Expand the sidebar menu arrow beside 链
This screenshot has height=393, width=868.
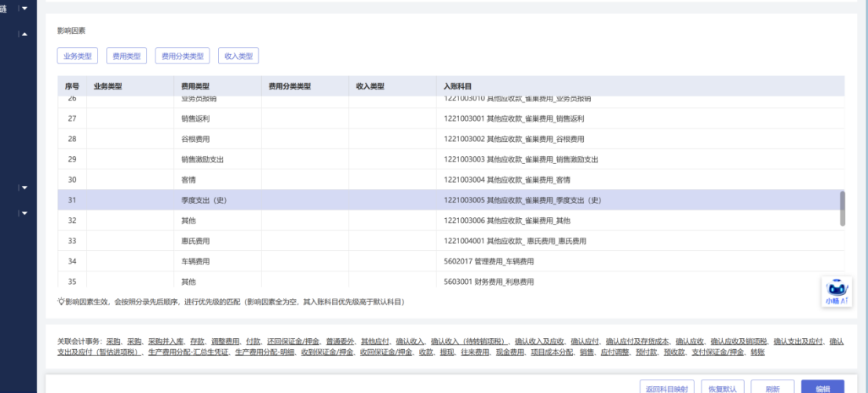pos(24,8)
